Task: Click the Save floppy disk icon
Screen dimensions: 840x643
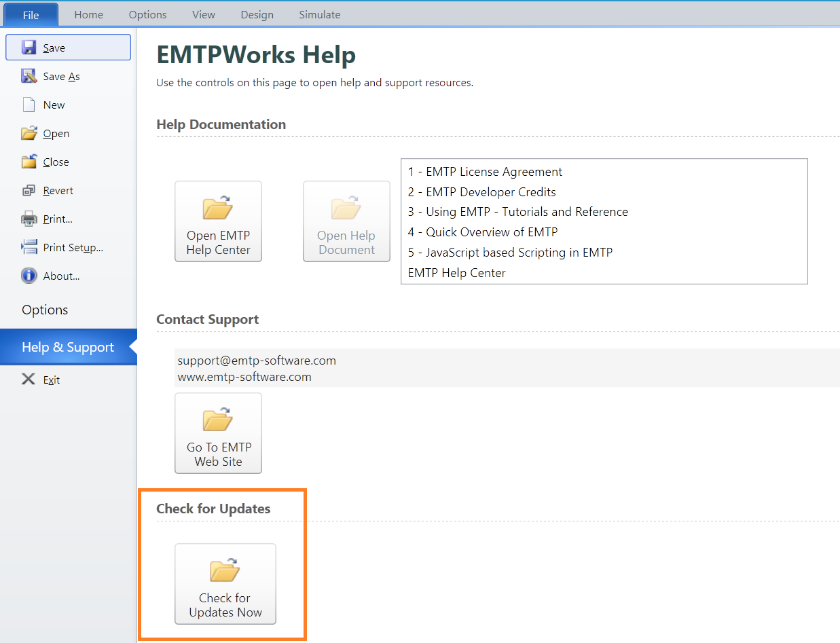Action: (29, 48)
